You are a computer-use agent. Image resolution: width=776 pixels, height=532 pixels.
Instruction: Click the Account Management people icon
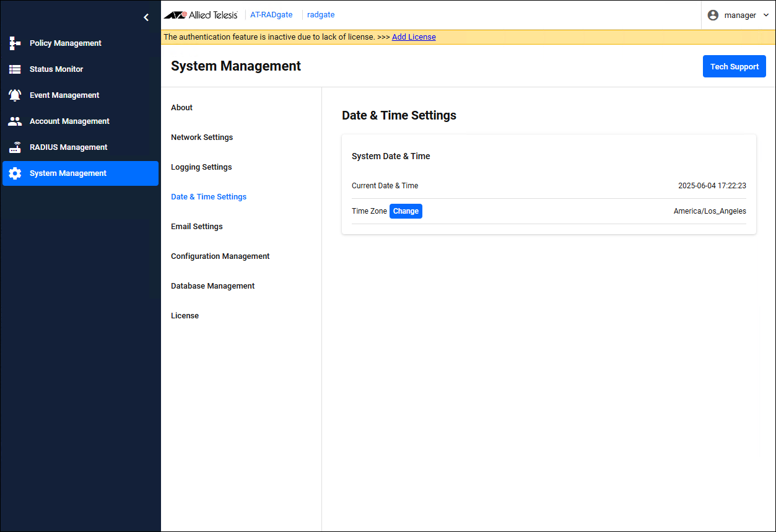tap(15, 121)
